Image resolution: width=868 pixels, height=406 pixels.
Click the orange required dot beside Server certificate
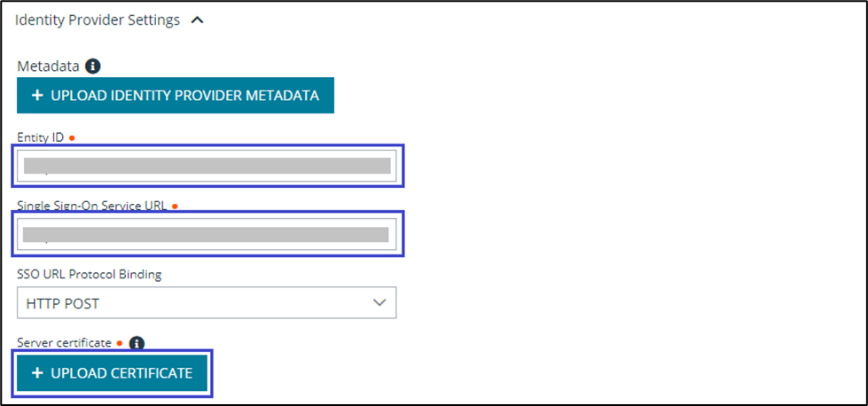pos(120,343)
